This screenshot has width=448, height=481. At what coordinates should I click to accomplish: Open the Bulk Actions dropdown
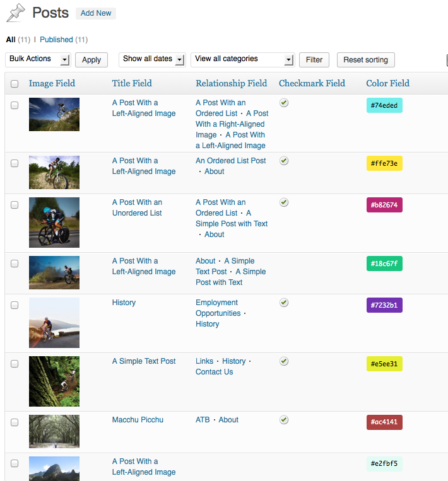pyautogui.click(x=38, y=59)
